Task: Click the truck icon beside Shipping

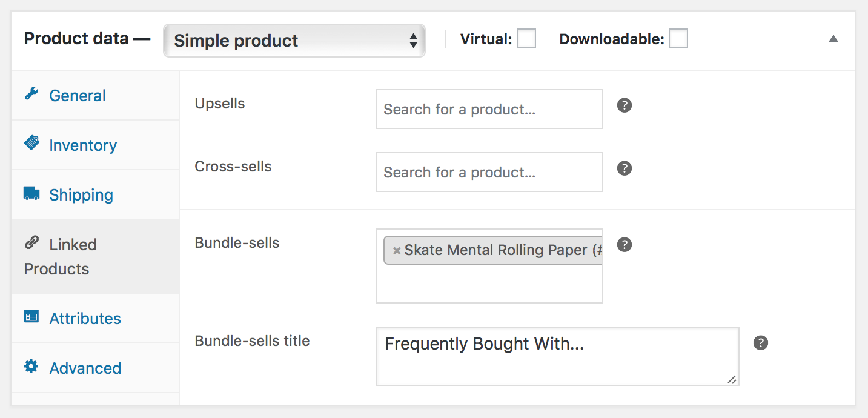Action: pos(31,193)
